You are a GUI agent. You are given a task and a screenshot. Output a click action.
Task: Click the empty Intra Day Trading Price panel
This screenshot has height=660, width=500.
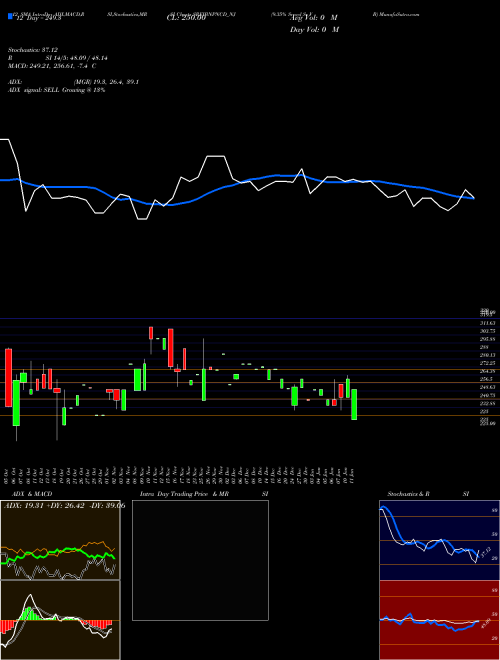click(200, 560)
